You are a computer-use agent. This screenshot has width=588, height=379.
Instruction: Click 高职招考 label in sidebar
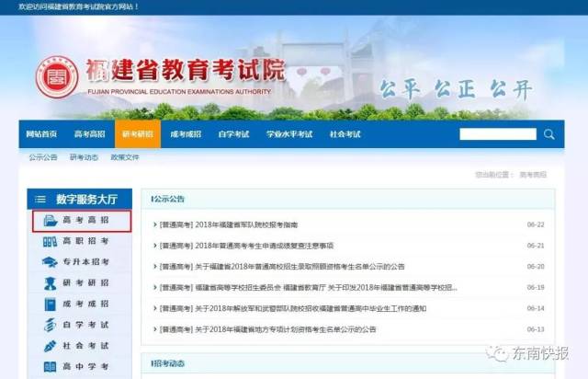point(85,241)
